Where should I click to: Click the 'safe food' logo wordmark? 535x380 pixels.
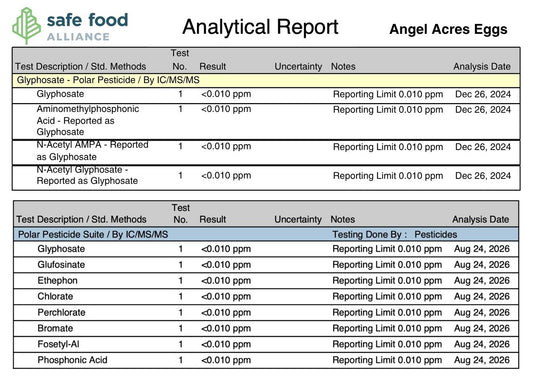[x=87, y=20]
